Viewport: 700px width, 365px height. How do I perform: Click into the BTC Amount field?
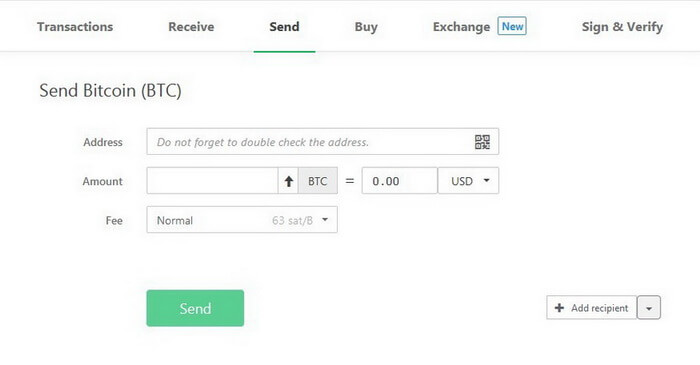(x=212, y=181)
